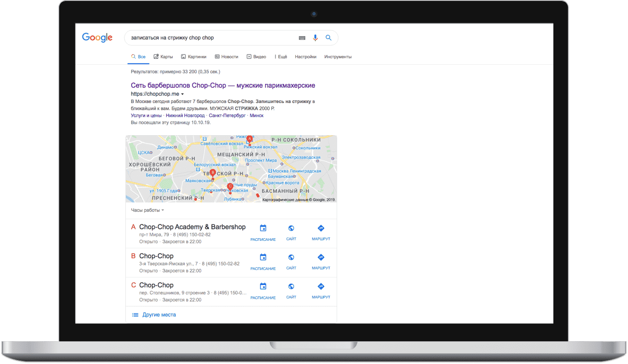The image size is (628, 364).
Task: Open Настройки settings menu
Action: pos(306,57)
